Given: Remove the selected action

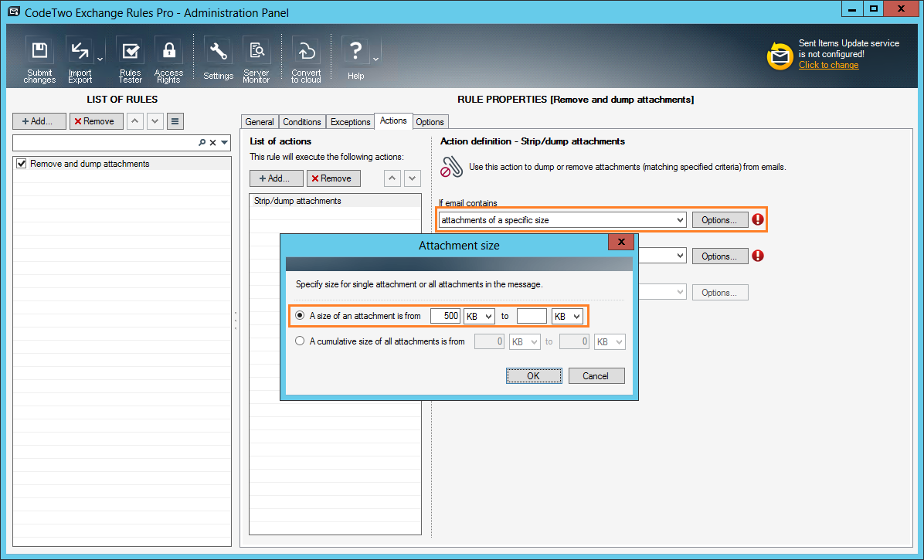Looking at the screenshot, I should [333, 178].
